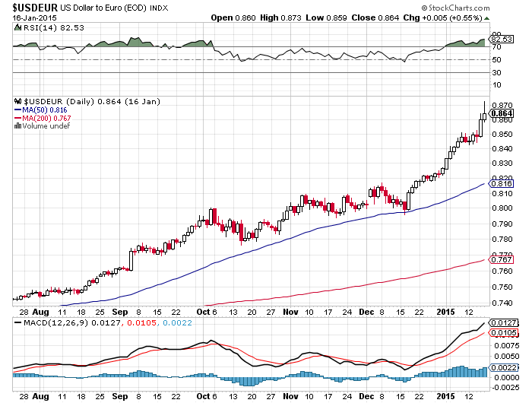Click the 2015 label on the price chart axis

pos(445,312)
